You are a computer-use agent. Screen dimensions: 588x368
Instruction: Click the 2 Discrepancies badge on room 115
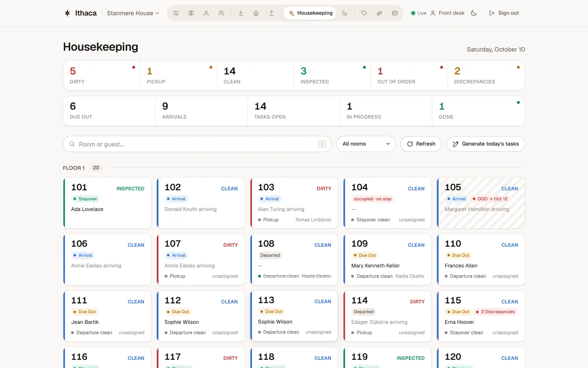point(495,312)
